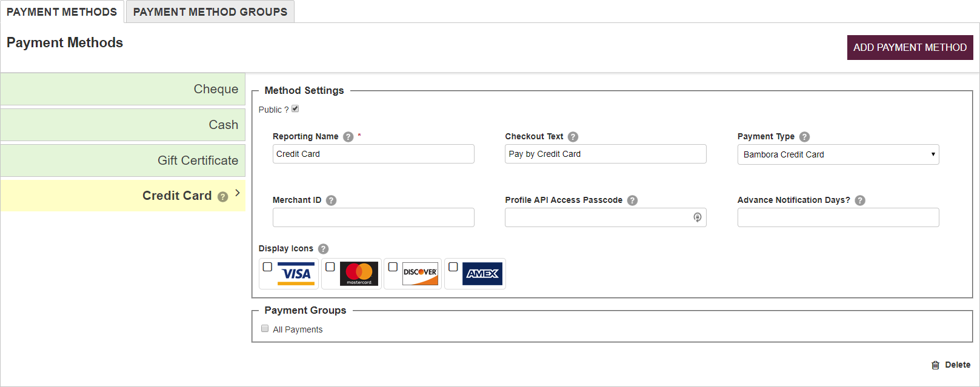Expand the Credit Card chevron arrow
This screenshot has width=980, height=387.
[238, 193]
